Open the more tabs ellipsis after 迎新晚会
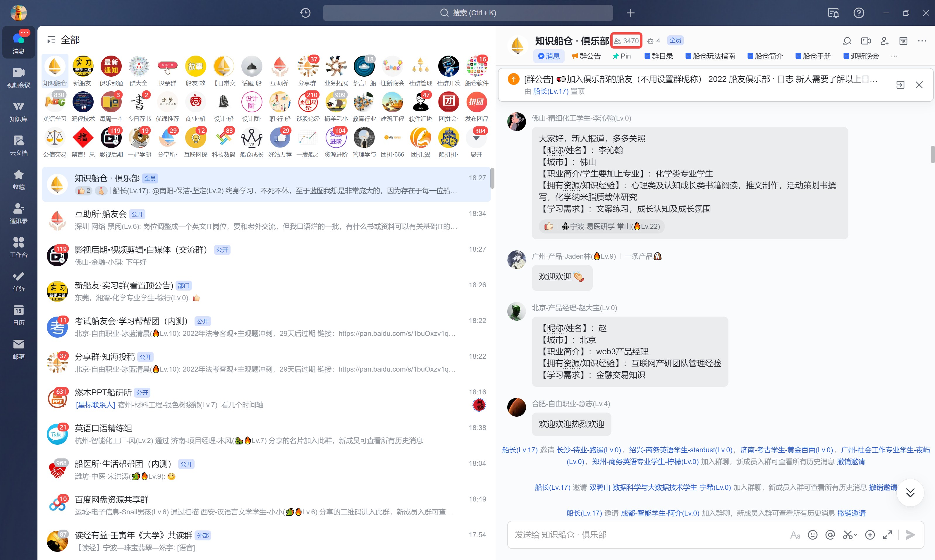The image size is (935, 560). pyautogui.click(x=894, y=56)
